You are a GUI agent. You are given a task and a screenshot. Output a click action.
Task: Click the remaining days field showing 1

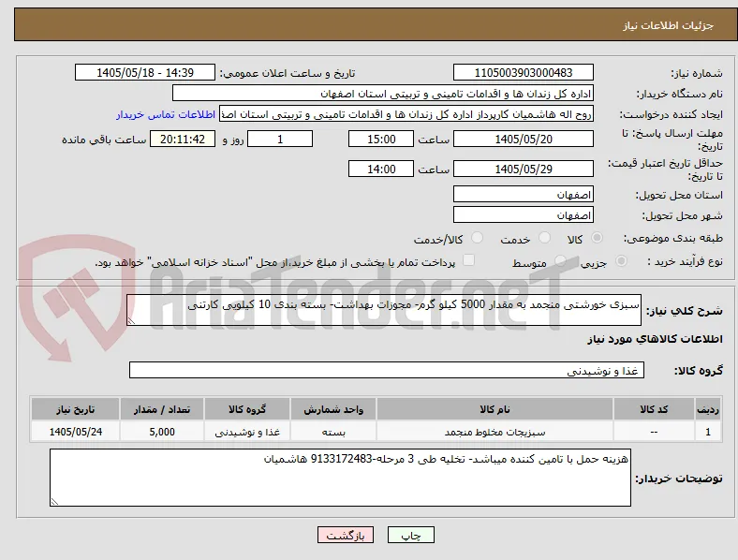pyautogui.click(x=280, y=139)
